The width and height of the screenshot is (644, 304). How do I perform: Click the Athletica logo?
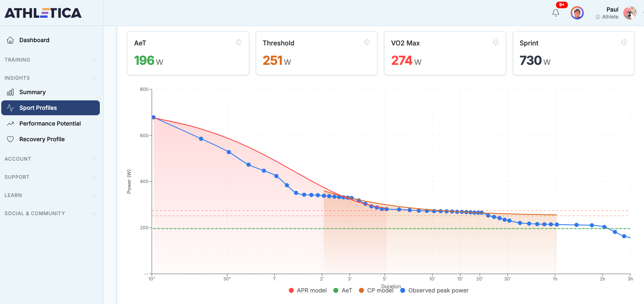(x=43, y=13)
